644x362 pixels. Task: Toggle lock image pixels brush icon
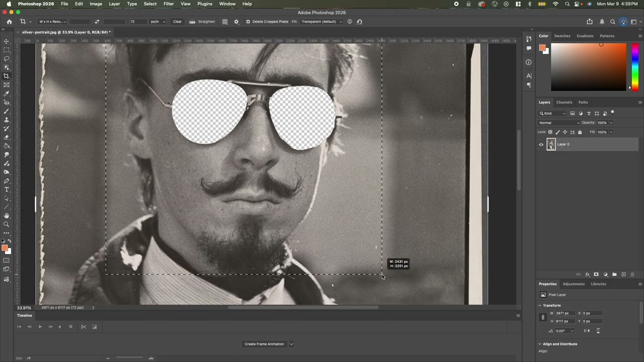(557, 132)
